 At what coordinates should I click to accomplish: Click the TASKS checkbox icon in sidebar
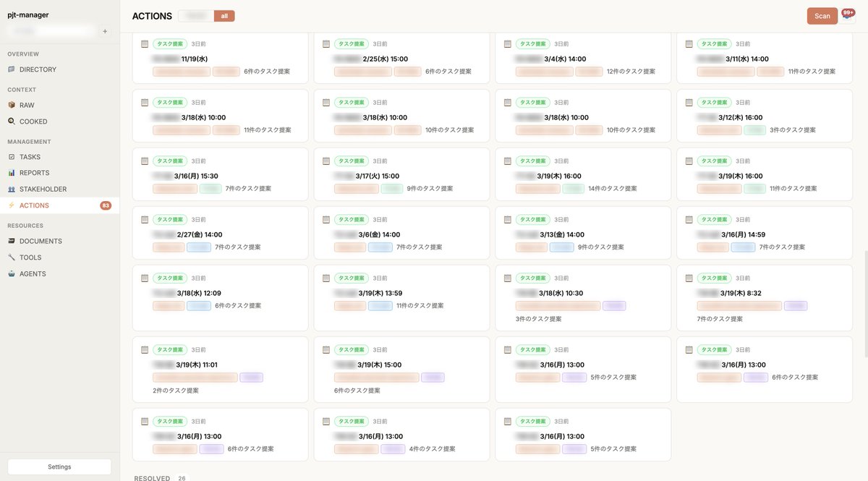12,157
